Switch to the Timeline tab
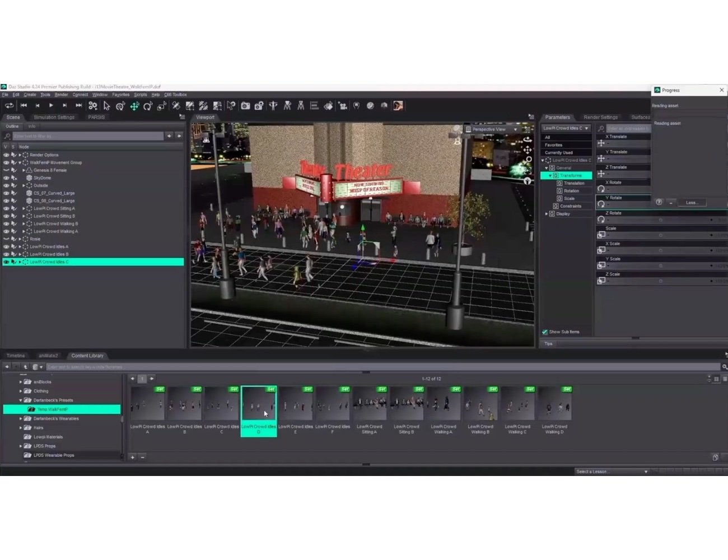This screenshot has height=560, width=728. (16, 356)
